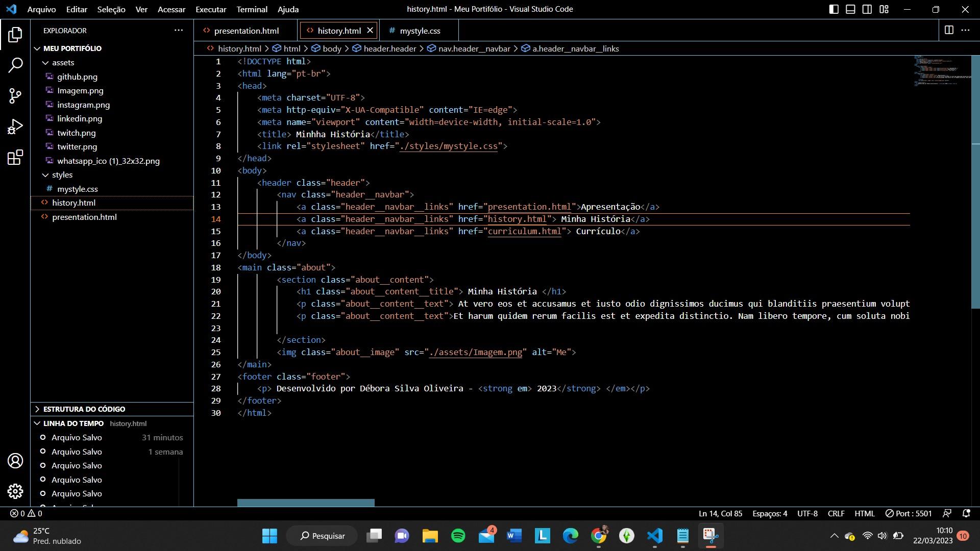Expand ESTRUTURA DO CÓDIGO section
The image size is (980, 551).
click(79, 409)
